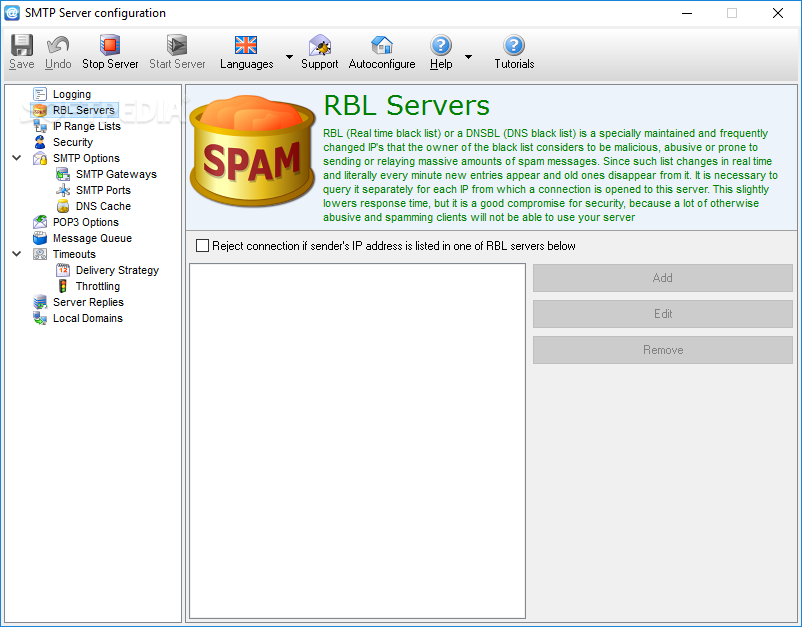Click the Save floppy disk icon
The width and height of the screenshot is (802, 627).
coord(22,45)
